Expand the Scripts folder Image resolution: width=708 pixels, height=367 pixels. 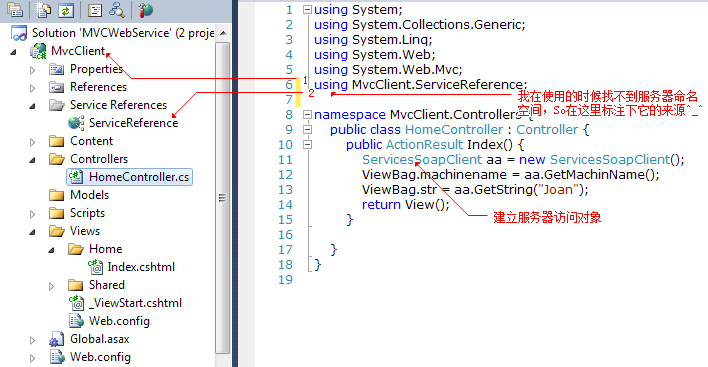33,214
